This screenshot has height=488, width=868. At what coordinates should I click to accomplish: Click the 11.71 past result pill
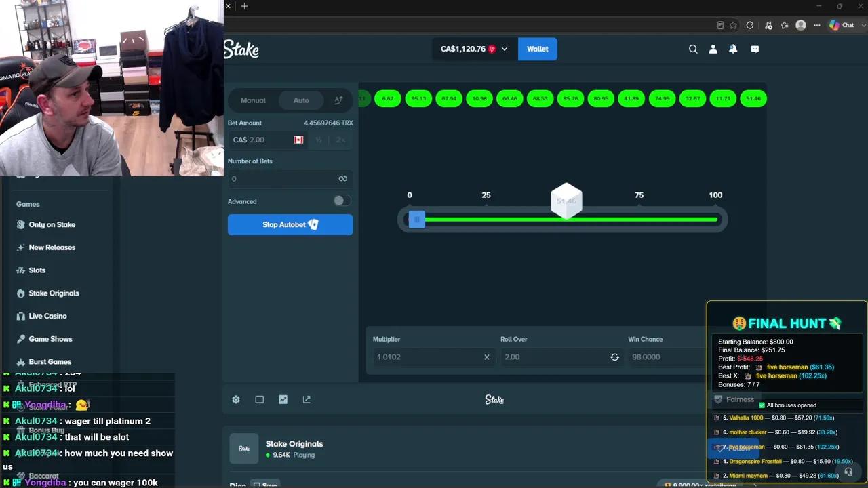723,99
